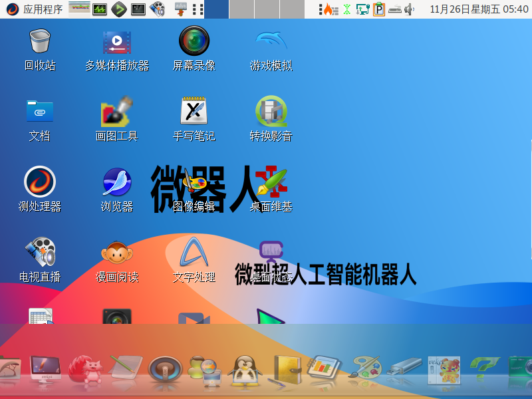Screen dimensions: 532x399
Task: Open the veket bear file dock icon
Action: (444, 370)
